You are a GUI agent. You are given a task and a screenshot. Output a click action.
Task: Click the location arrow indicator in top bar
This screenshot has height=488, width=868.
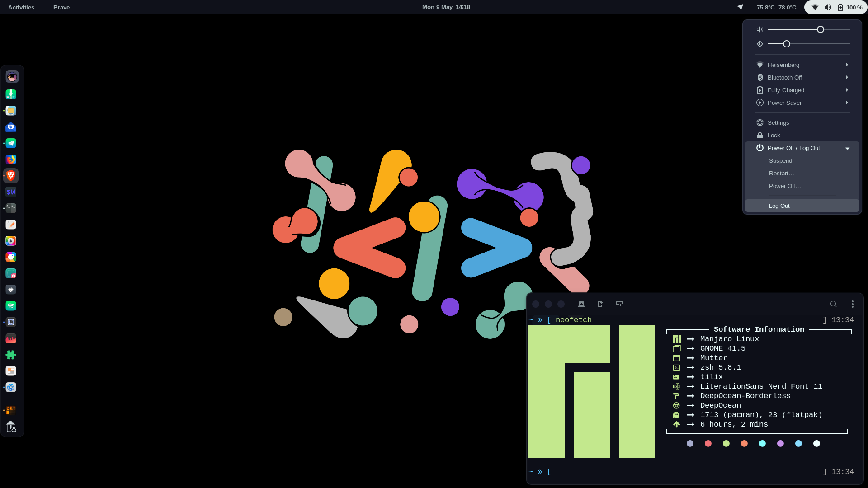tap(740, 7)
